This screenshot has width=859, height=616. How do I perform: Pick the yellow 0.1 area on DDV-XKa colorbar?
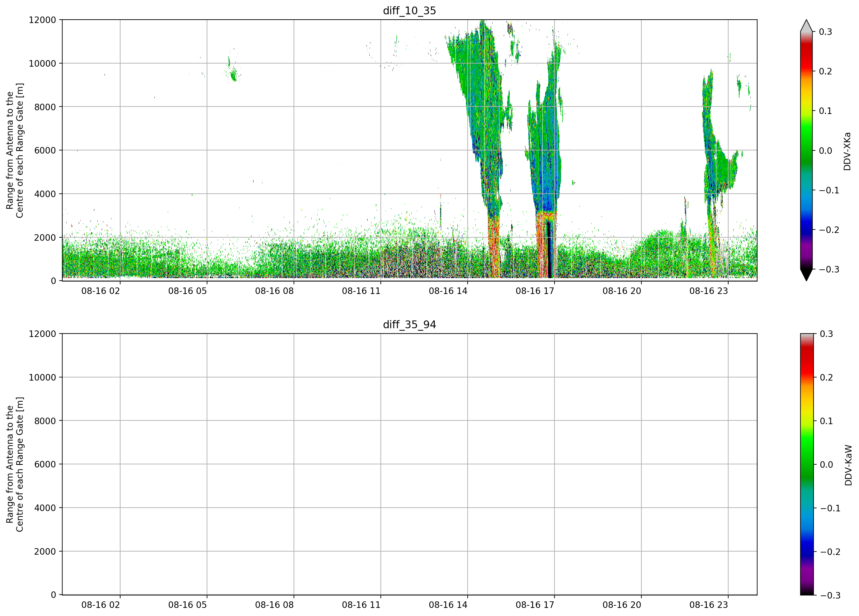(806, 111)
